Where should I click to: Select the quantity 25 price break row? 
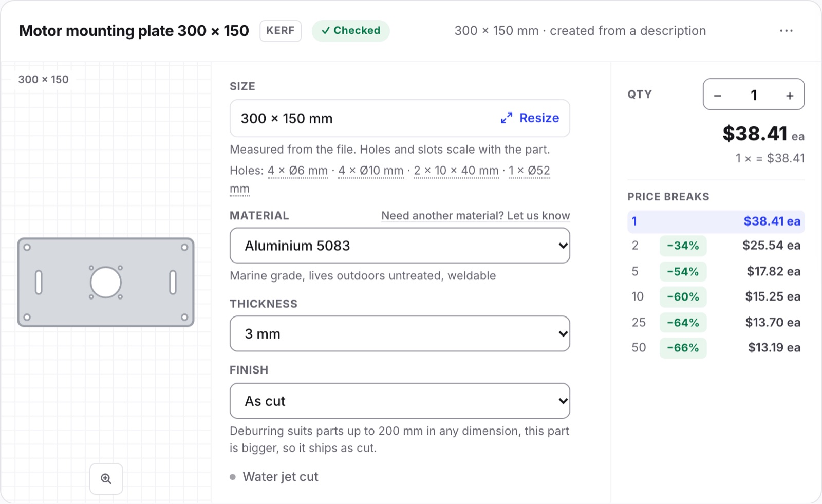[716, 322]
